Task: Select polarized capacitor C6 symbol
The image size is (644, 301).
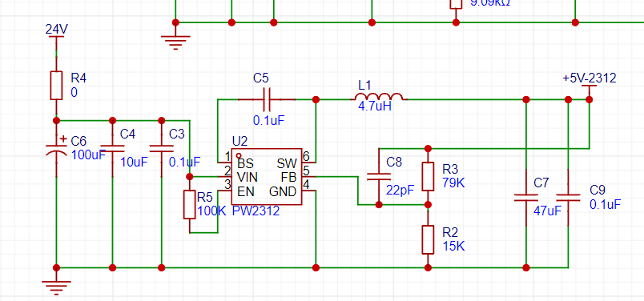Action: coord(56,150)
